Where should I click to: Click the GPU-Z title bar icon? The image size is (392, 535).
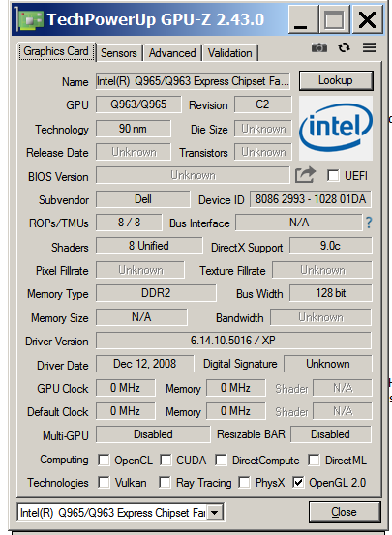pyautogui.click(x=31, y=19)
